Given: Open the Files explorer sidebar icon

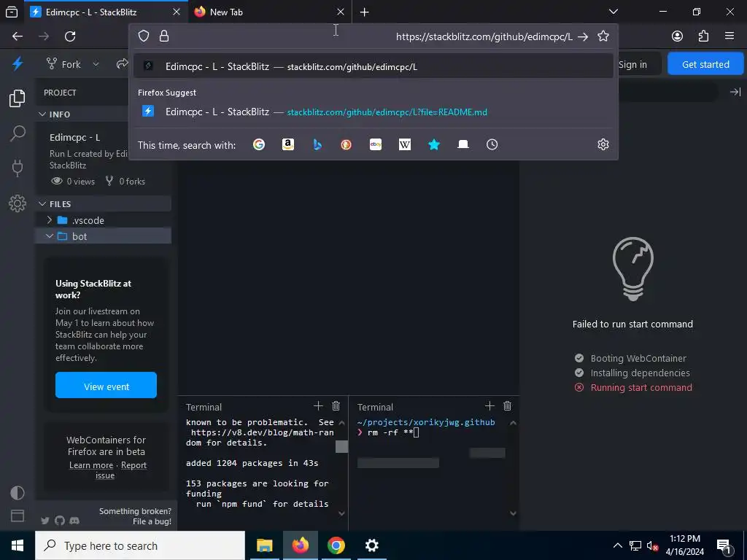Looking at the screenshot, I should point(18,98).
